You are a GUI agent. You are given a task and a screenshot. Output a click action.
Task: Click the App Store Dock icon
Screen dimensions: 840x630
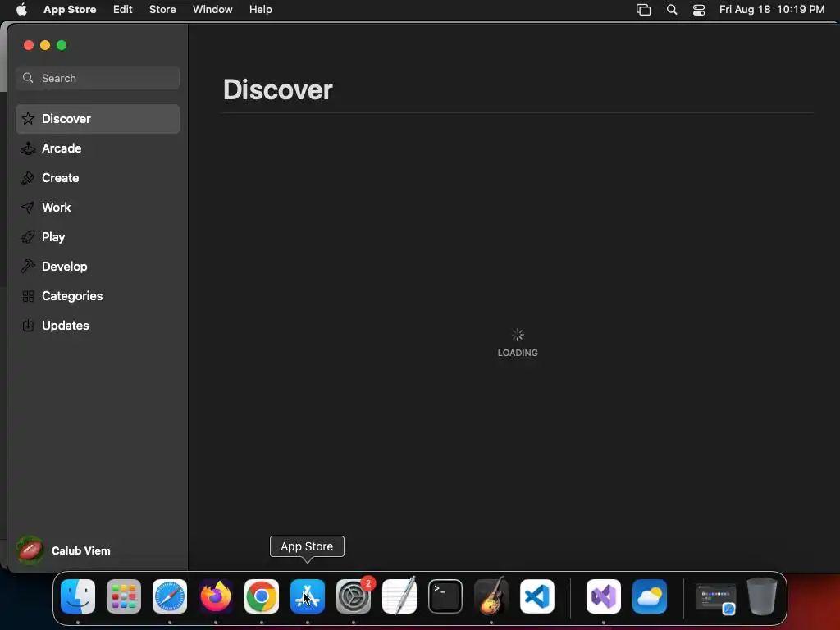tap(308, 596)
